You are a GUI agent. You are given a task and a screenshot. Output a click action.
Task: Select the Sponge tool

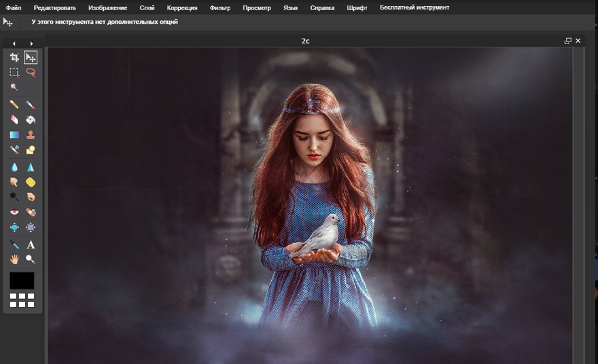(31, 182)
